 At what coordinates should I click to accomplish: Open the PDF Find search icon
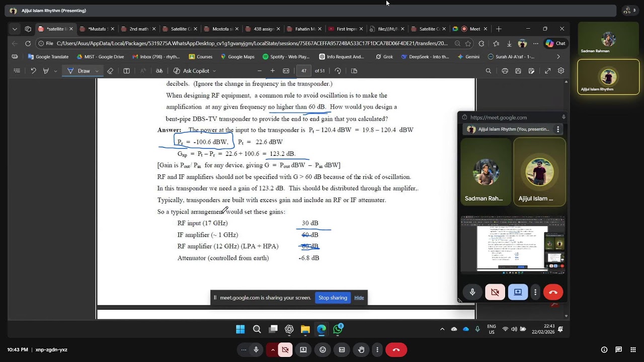point(489,71)
